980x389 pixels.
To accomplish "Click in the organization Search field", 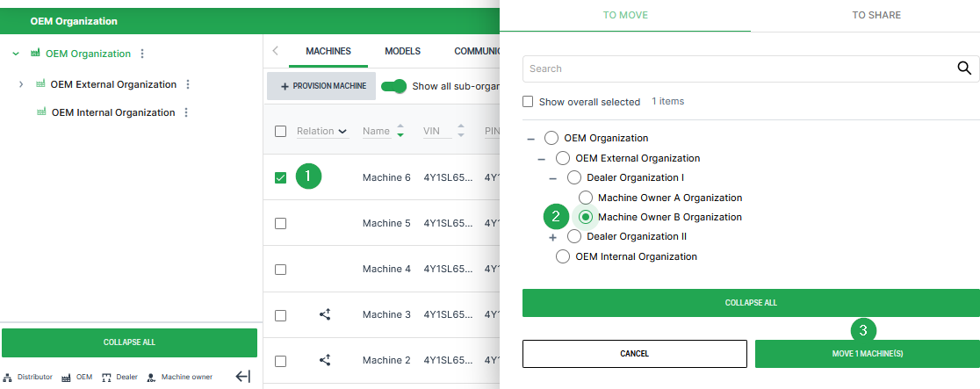I will point(738,68).
